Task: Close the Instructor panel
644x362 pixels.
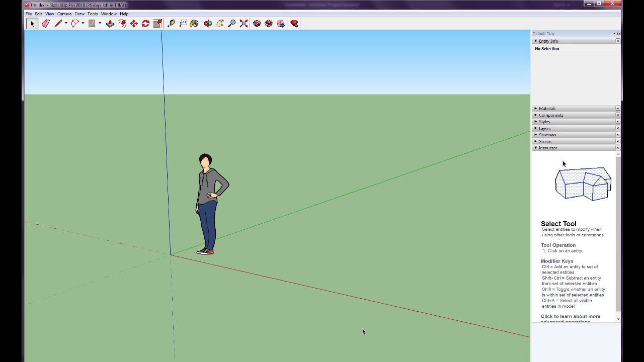Action: (x=618, y=148)
